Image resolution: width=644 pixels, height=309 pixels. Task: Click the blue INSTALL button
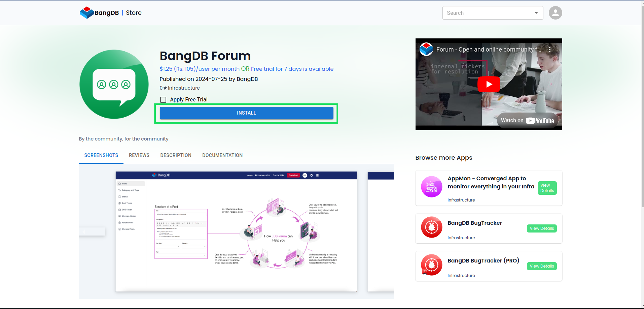coord(246,113)
